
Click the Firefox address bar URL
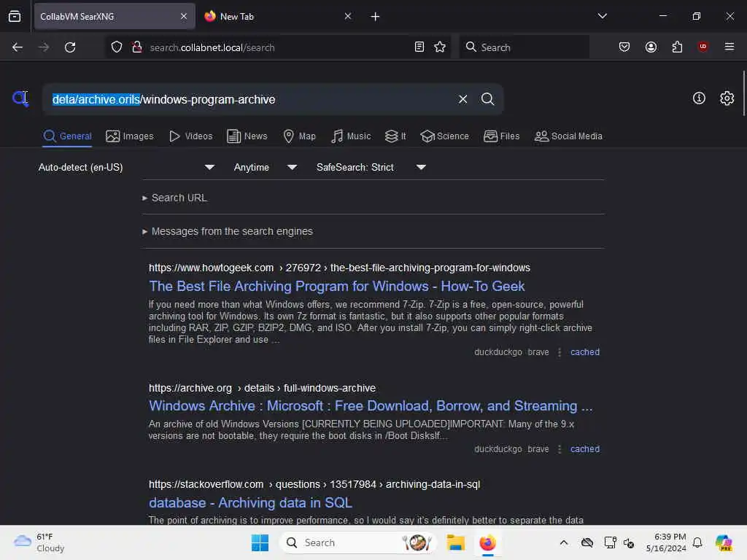click(212, 47)
